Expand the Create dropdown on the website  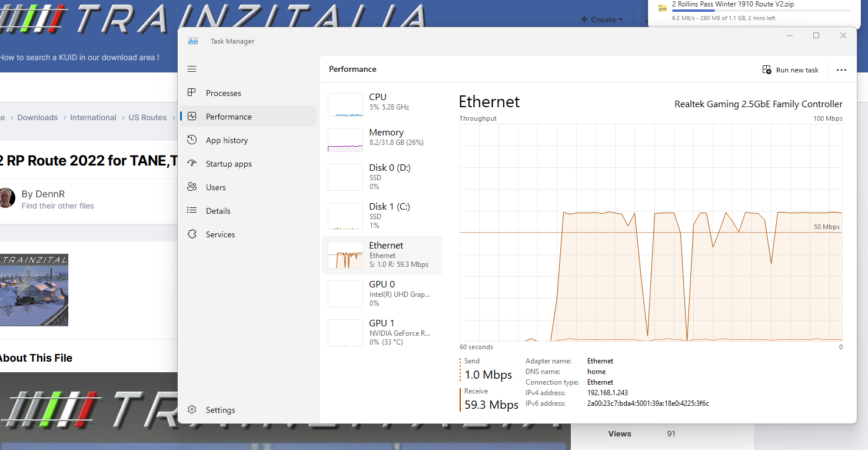point(602,19)
